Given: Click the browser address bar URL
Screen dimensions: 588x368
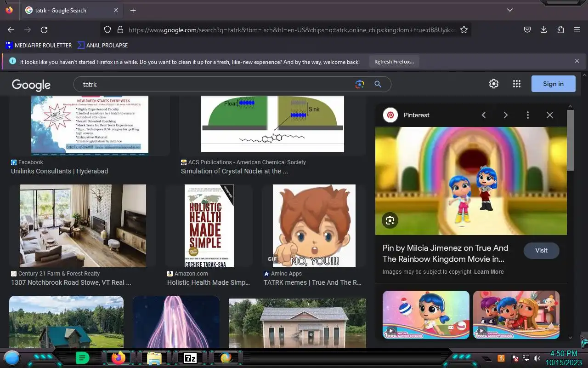Looking at the screenshot, I should (x=292, y=30).
